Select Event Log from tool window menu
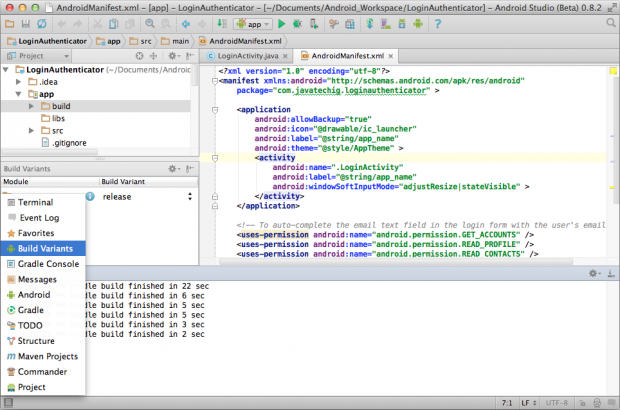620x410 pixels. click(43, 218)
